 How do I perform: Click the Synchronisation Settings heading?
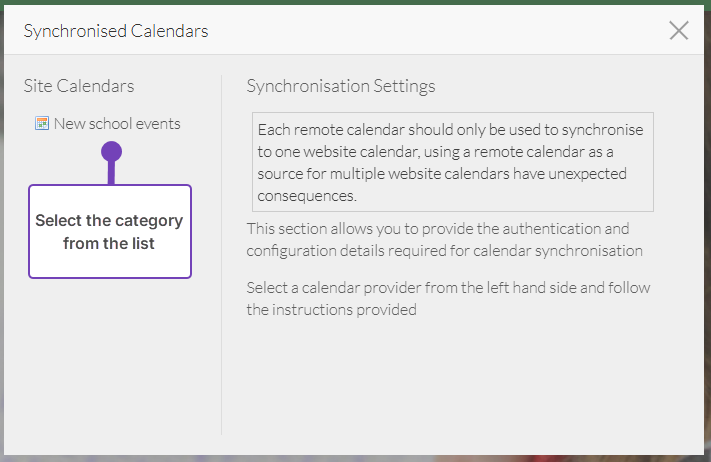341,87
